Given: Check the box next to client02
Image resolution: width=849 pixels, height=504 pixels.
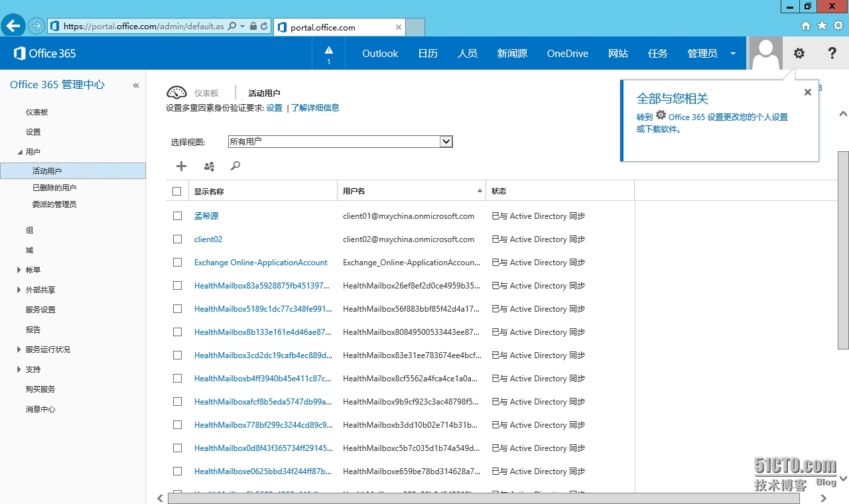Looking at the screenshot, I should tap(177, 239).
